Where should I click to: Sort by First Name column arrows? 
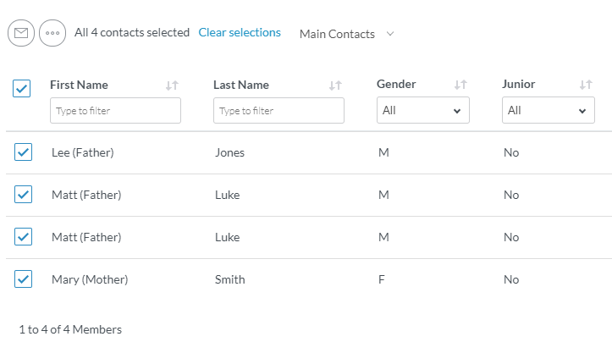point(172,85)
